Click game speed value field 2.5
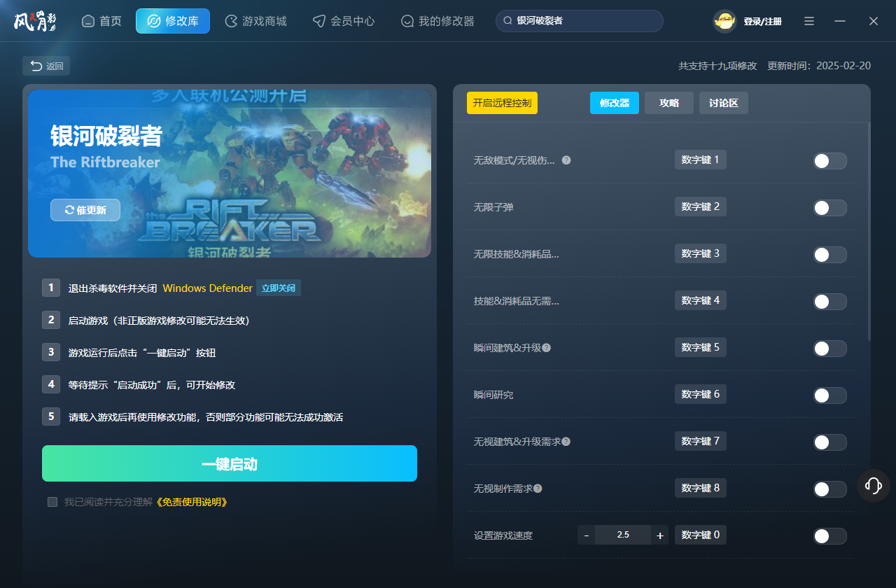896x588 pixels. point(623,535)
